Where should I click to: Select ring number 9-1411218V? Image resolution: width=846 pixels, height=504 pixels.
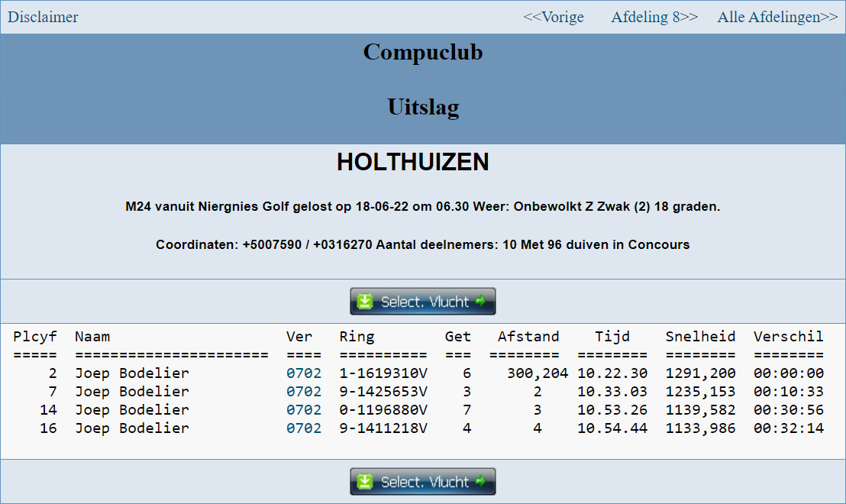[x=383, y=428]
